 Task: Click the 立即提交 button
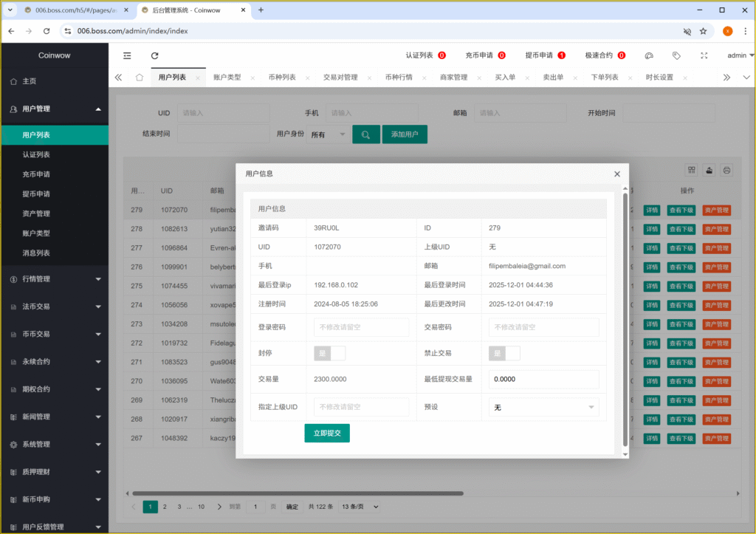[x=327, y=433]
